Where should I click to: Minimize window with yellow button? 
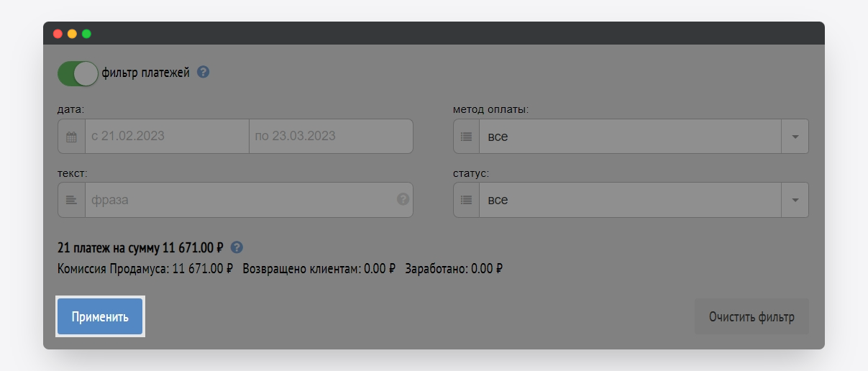[72, 34]
